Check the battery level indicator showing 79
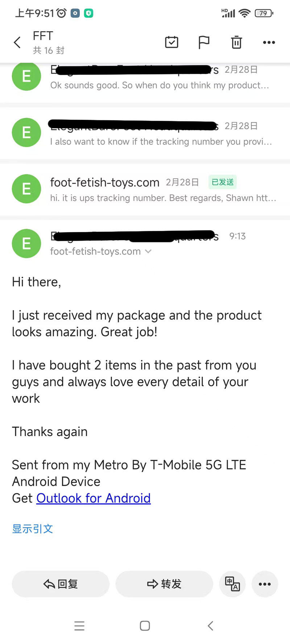The width and height of the screenshot is (290, 644). click(x=264, y=13)
